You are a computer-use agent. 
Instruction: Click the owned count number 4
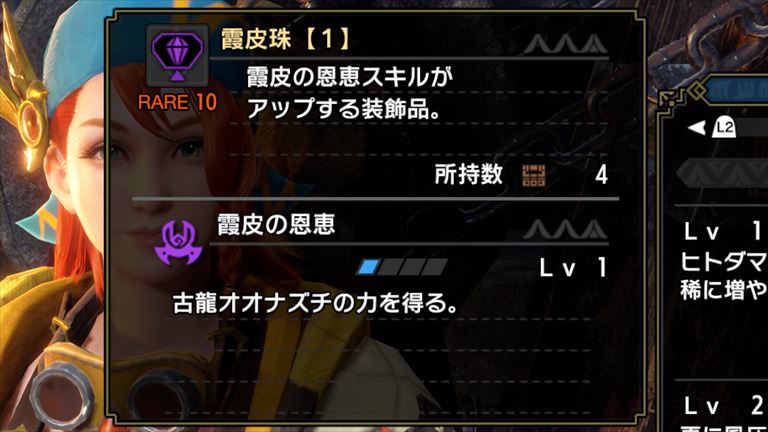pyautogui.click(x=601, y=175)
